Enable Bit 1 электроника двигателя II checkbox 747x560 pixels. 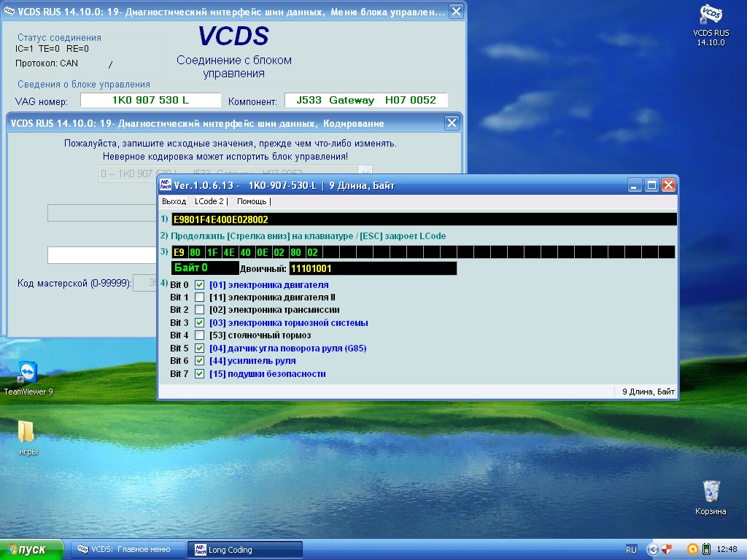click(x=200, y=297)
